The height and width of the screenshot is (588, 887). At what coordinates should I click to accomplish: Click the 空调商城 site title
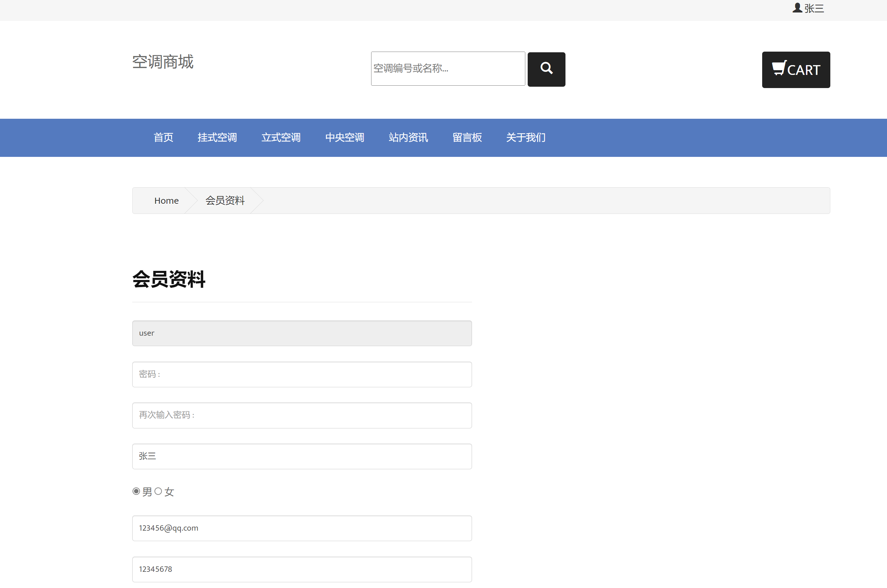tap(162, 62)
